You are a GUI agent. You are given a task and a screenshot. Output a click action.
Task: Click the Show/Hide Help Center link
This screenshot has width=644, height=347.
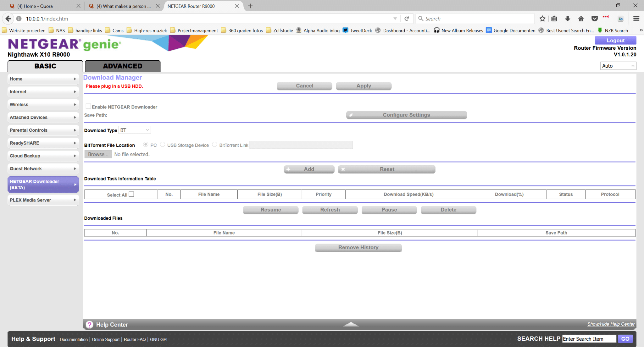coord(611,324)
